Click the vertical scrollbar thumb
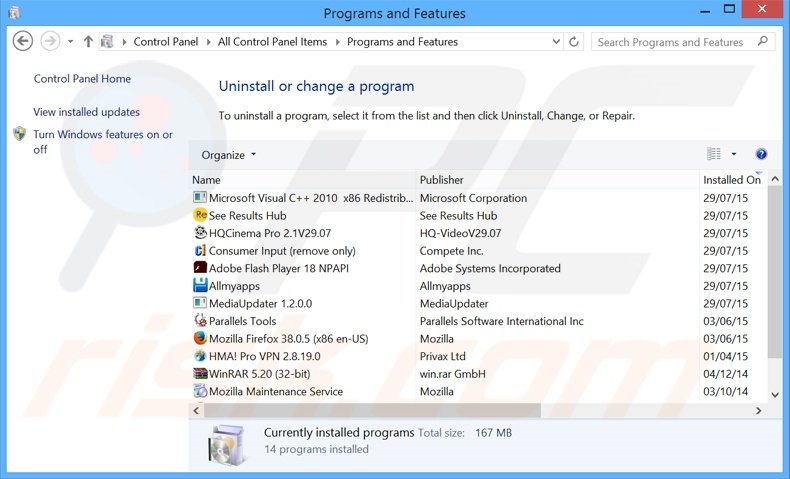The height and width of the screenshot is (479, 790). click(775, 272)
